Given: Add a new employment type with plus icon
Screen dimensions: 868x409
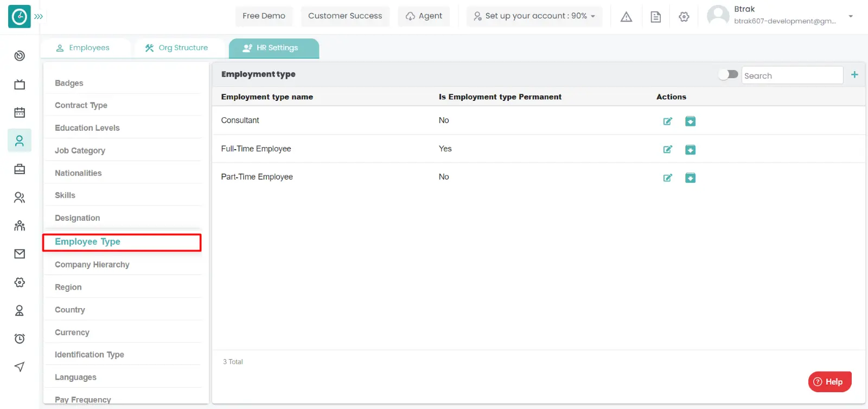Looking at the screenshot, I should point(854,75).
